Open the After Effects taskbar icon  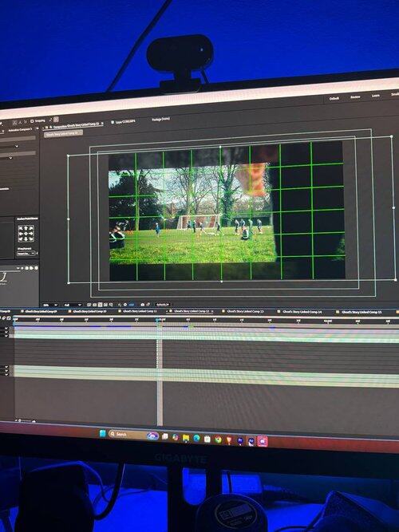click(251, 441)
